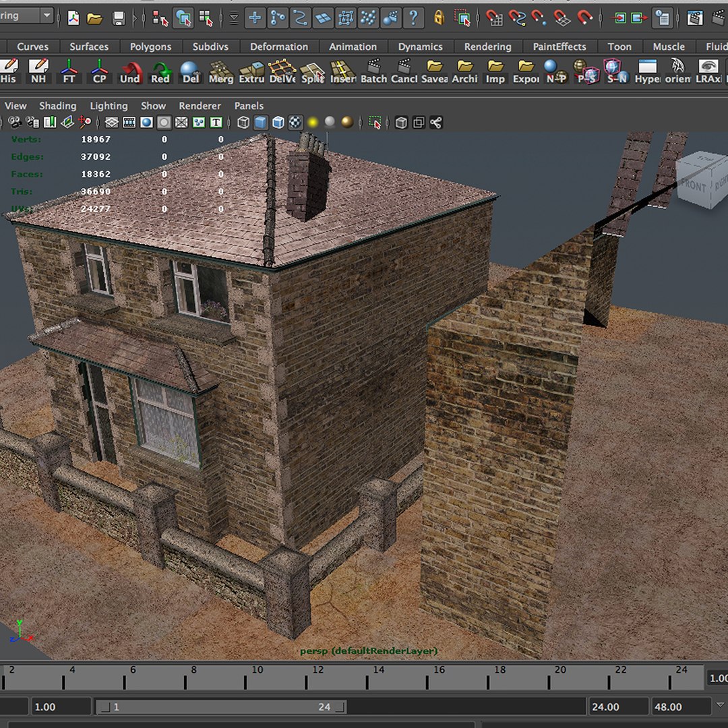Toggle rendering selection mask icon
The width and height of the screenshot is (728, 728).
(391, 18)
